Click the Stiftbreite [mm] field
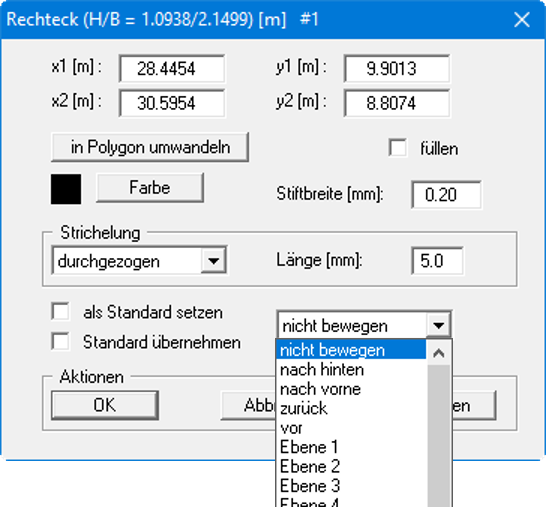The width and height of the screenshot is (546, 508). pos(446,194)
